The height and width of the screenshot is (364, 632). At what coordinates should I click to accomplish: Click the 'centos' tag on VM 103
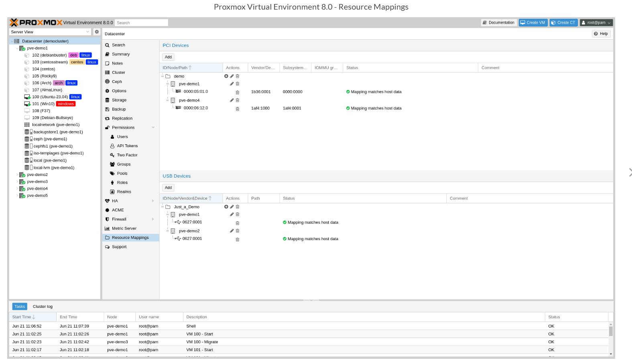(77, 62)
